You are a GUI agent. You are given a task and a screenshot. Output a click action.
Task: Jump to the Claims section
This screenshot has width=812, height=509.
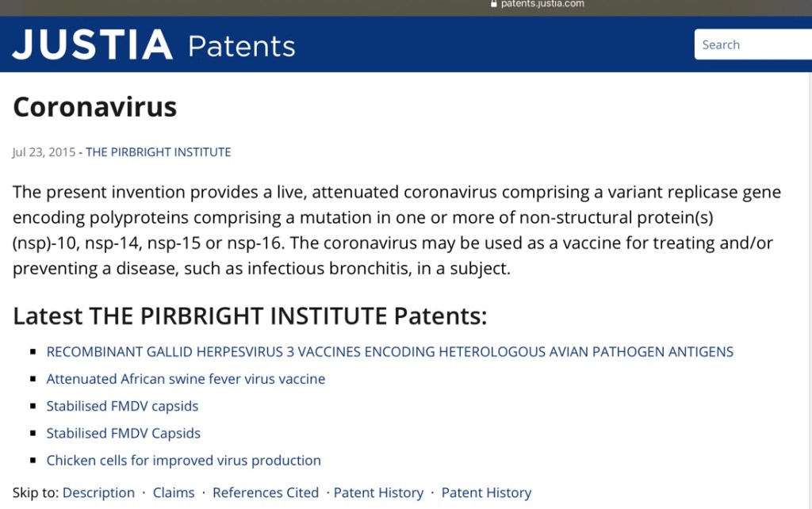click(x=174, y=493)
